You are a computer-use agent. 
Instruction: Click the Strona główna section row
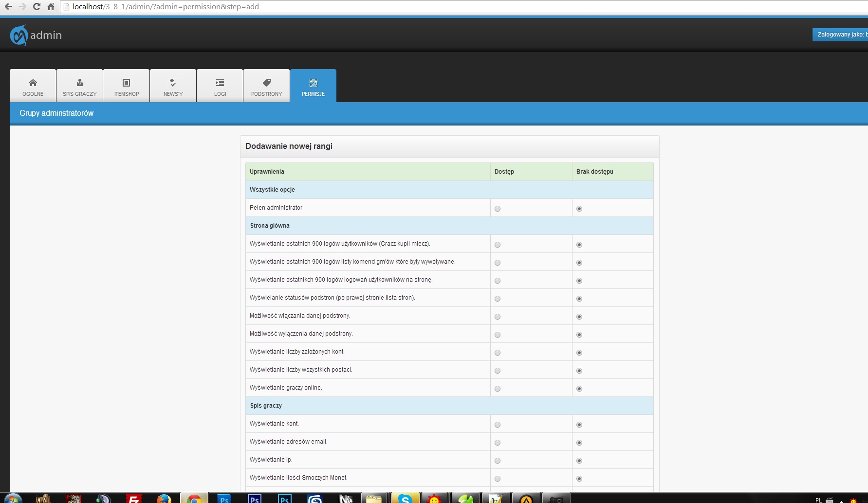449,226
